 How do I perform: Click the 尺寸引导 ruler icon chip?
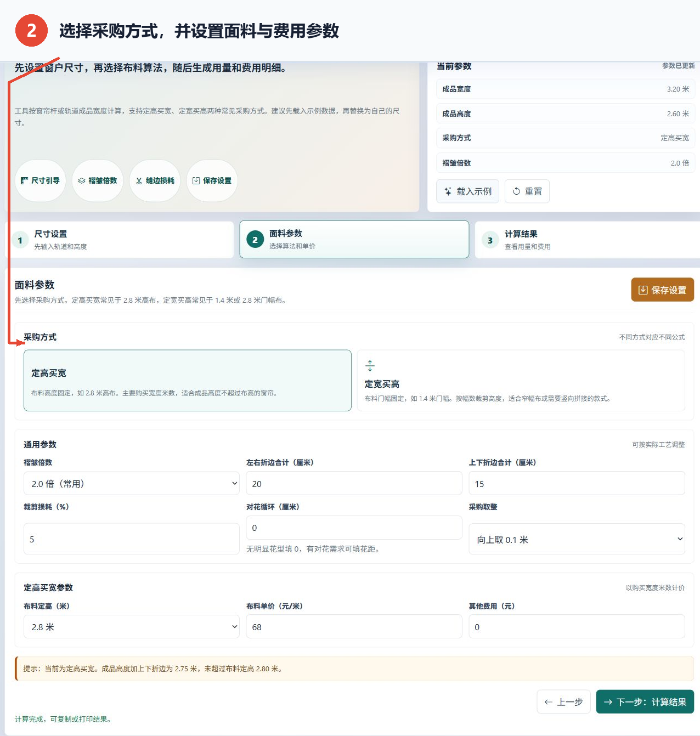click(41, 180)
